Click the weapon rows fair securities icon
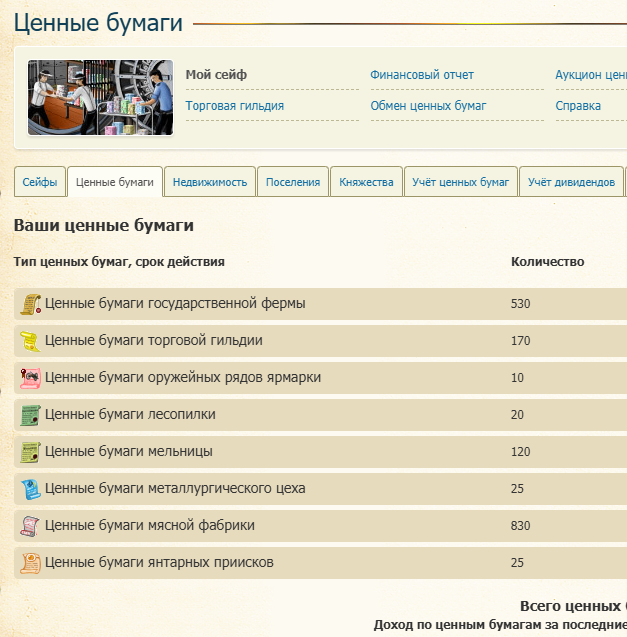 click(30, 378)
